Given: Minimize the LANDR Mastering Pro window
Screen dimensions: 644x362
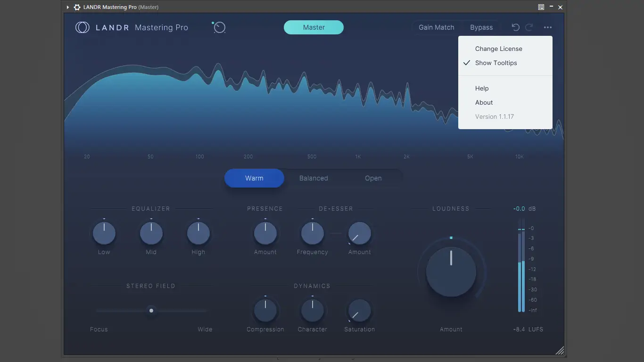Looking at the screenshot, I should [551, 7].
